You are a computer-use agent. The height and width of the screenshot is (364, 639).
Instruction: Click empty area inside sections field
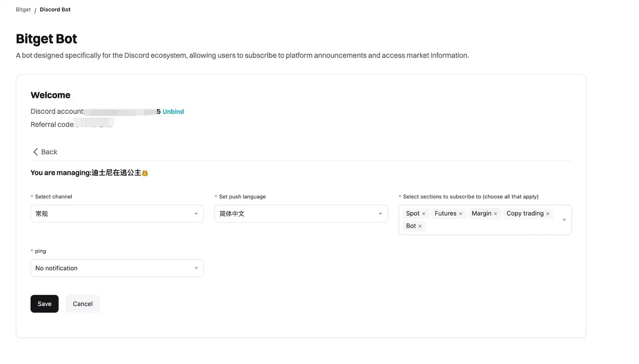(x=493, y=226)
